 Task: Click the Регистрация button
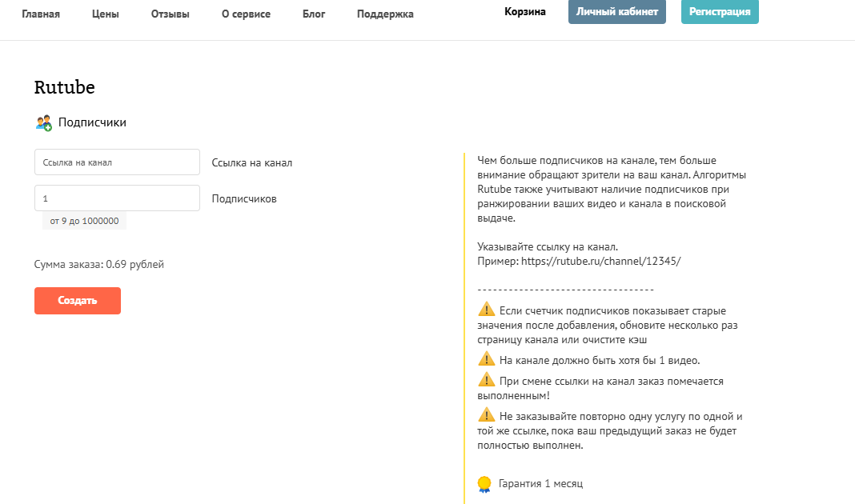pyautogui.click(x=720, y=11)
